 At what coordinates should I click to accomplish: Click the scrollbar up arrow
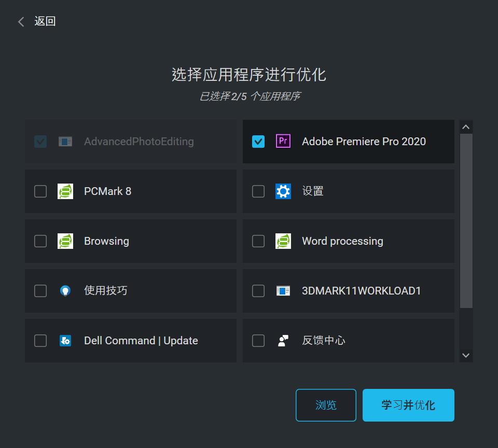coord(466,125)
